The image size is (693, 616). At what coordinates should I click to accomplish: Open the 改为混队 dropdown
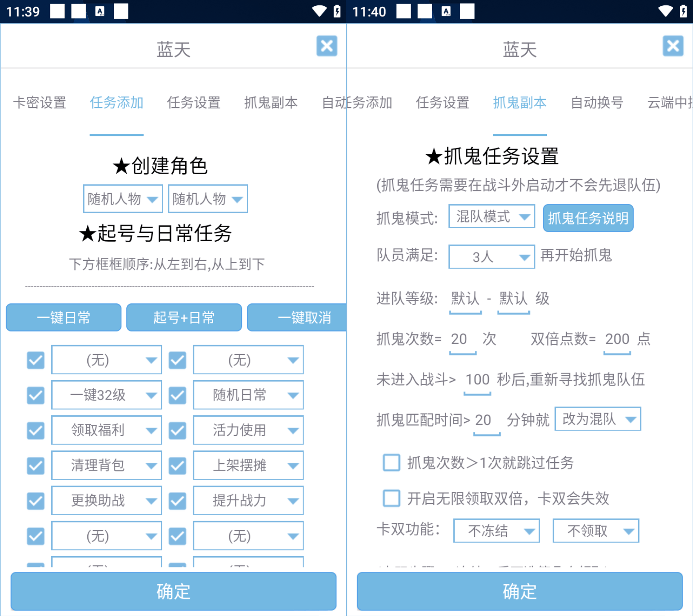598,419
